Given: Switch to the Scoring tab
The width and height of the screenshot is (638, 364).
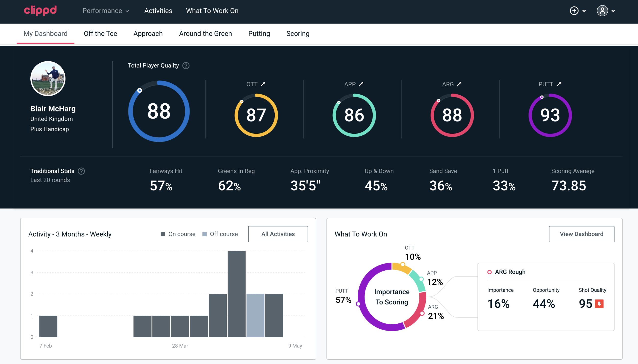Looking at the screenshot, I should [x=298, y=33].
